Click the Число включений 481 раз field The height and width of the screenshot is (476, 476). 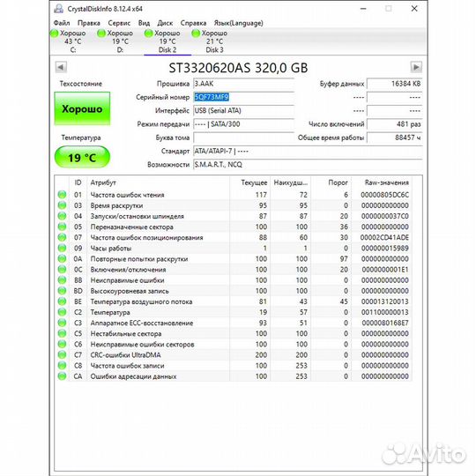tap(394, 124)
